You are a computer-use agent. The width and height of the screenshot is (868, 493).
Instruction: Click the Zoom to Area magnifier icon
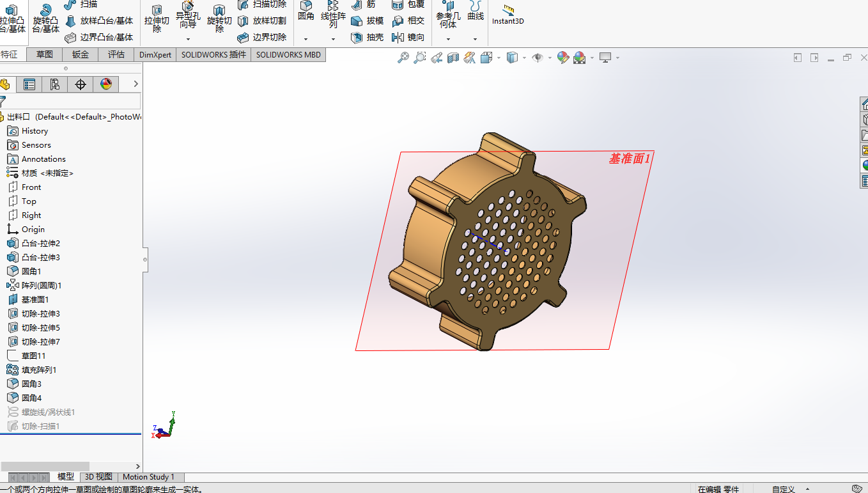pyautogui.click(x=420, y=58)
